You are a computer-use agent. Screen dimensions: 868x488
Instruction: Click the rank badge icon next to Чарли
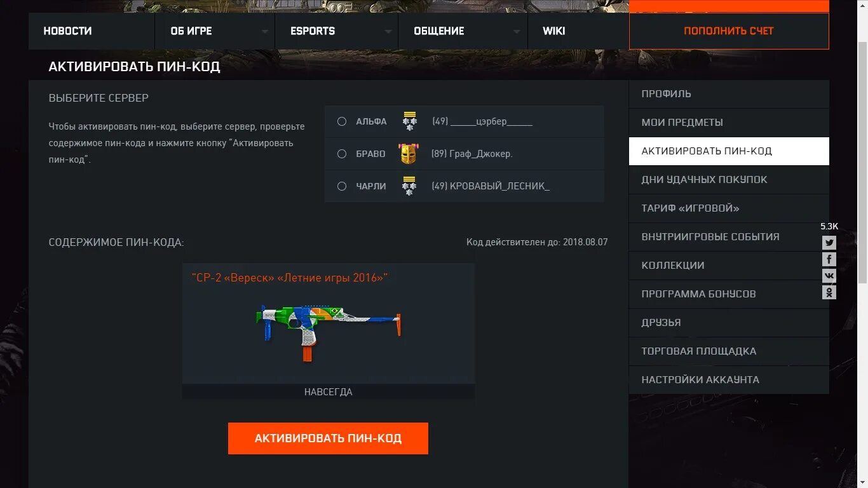[x=410, y=186]
